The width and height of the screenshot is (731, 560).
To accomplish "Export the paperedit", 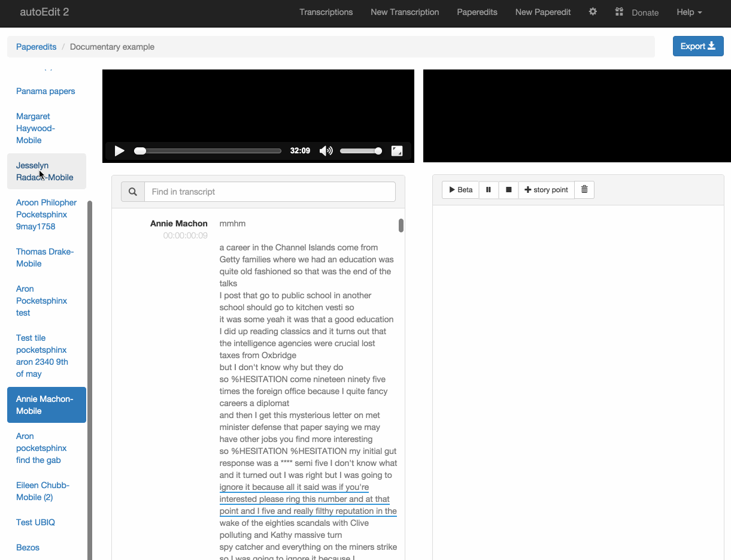I will [x=697, y=46].
